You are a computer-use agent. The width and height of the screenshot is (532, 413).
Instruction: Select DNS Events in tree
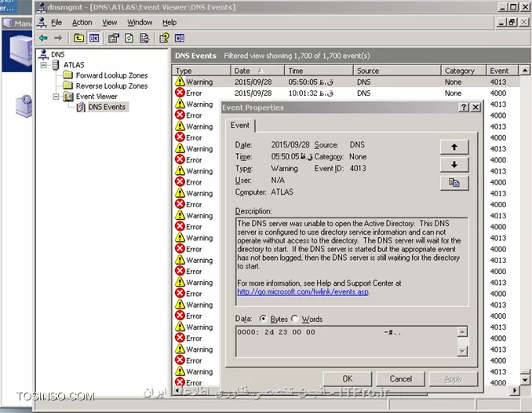coord(107,107)
